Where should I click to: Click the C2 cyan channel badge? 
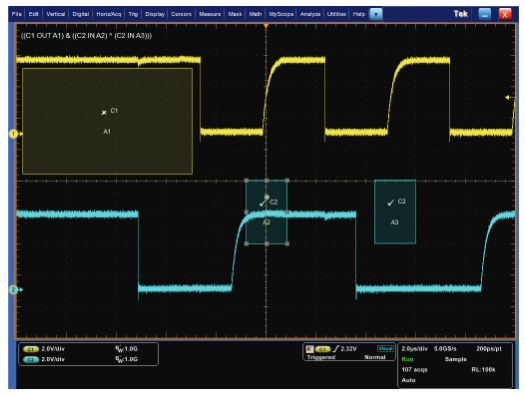30,360
